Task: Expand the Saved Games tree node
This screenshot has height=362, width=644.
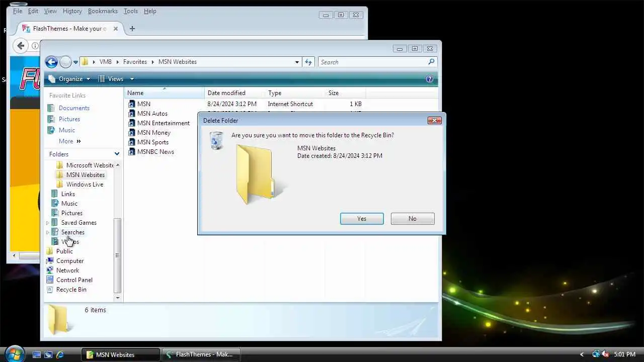Action: pos(48,223)
